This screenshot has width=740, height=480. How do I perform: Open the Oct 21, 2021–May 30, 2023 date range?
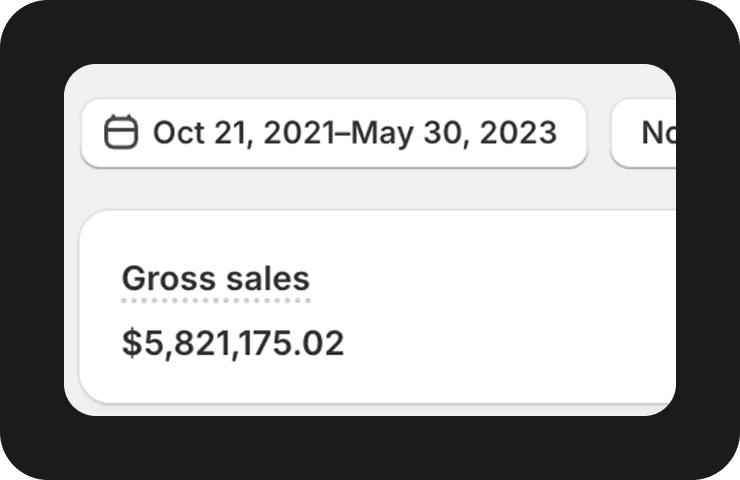333,133
